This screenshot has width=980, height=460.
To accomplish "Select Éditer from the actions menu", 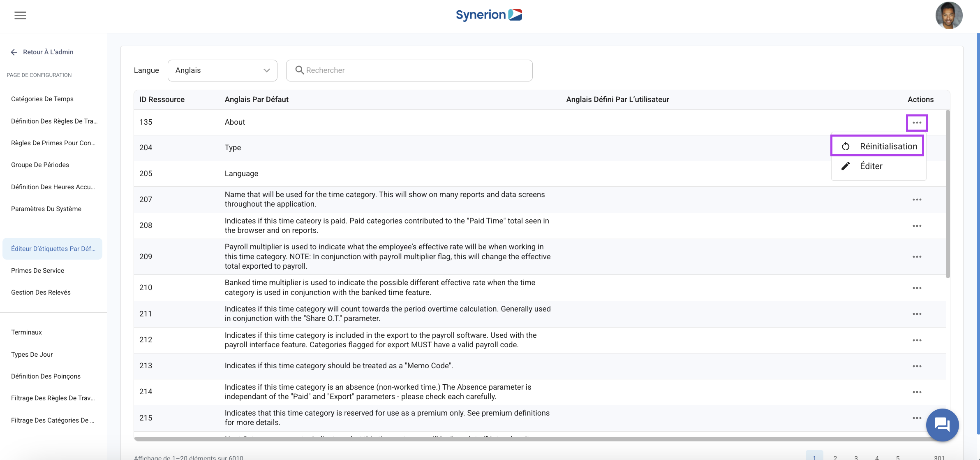I will coord(878,166).
